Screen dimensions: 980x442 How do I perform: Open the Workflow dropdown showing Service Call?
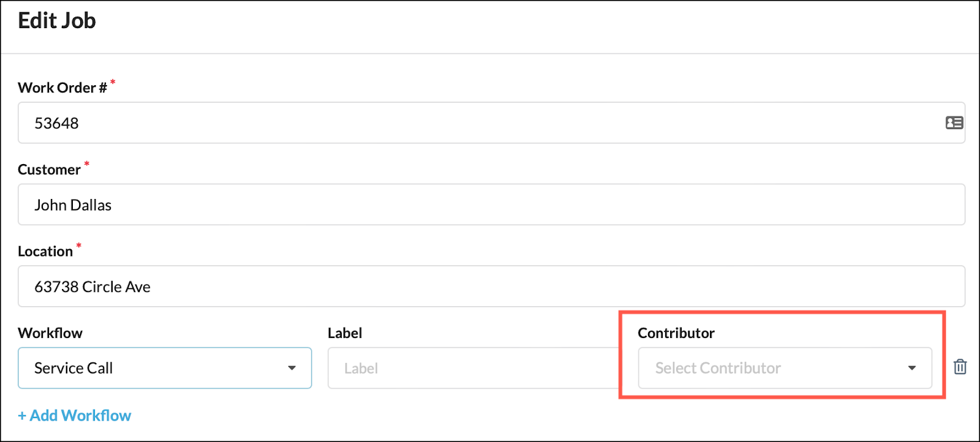[164, 368]
